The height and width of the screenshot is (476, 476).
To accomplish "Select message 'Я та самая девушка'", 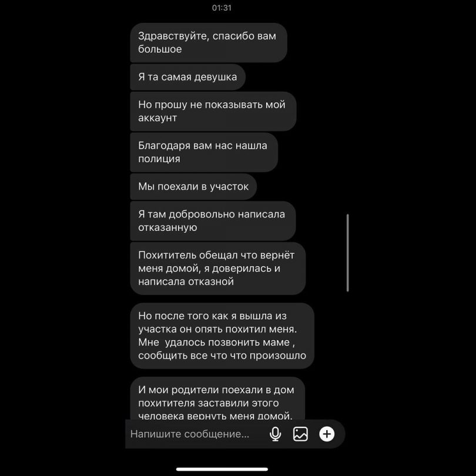I will tap(187, 77).
